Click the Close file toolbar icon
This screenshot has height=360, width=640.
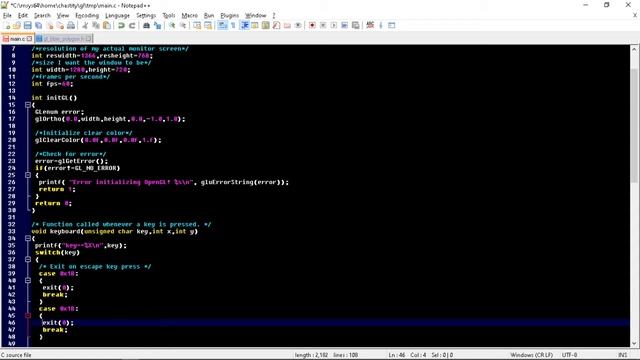pos(49,25)
